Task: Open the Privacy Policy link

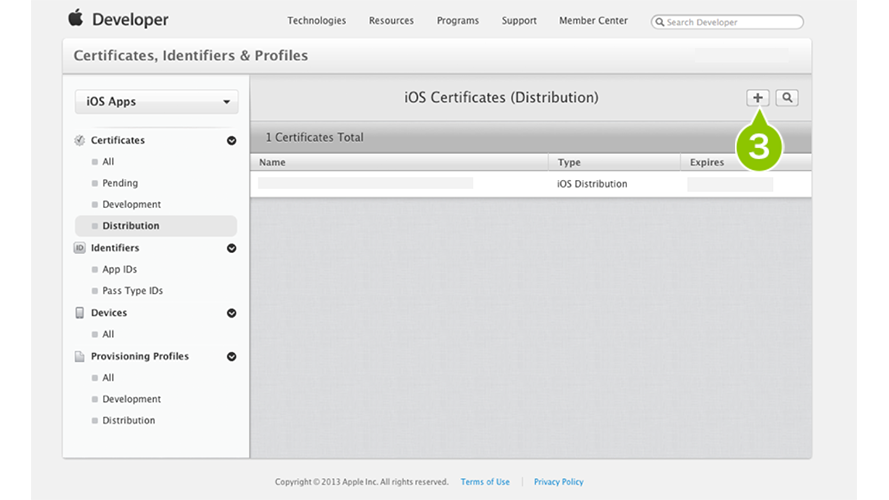Action: pyautogui.click(x=558, y=482)
